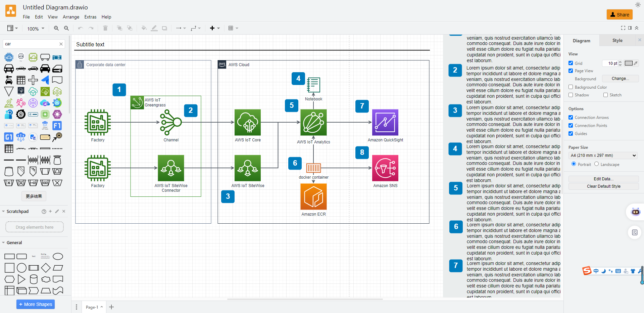This screenshot has height=313, width=644.
Task: Click the To Front toolbar icon
Action: click(119, 28)
